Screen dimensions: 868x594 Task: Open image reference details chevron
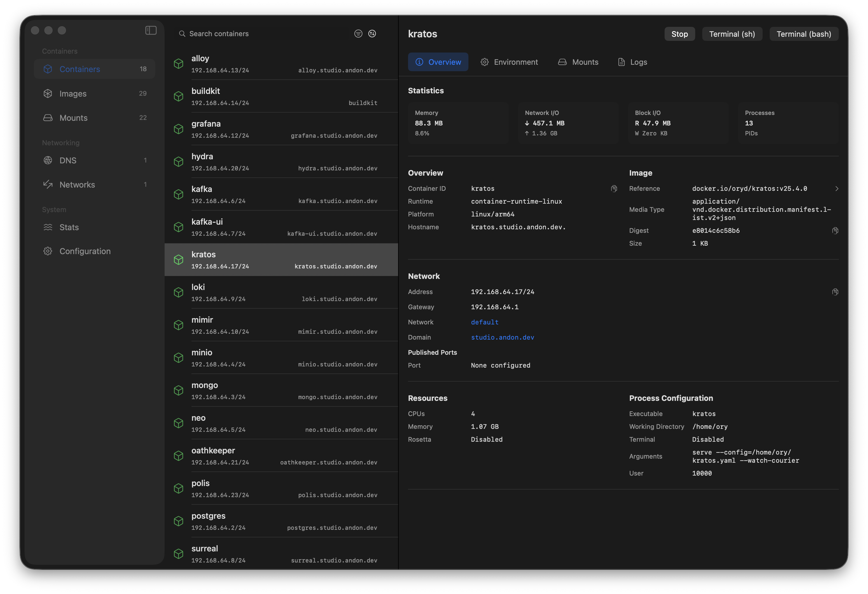[x=837, y=188]
